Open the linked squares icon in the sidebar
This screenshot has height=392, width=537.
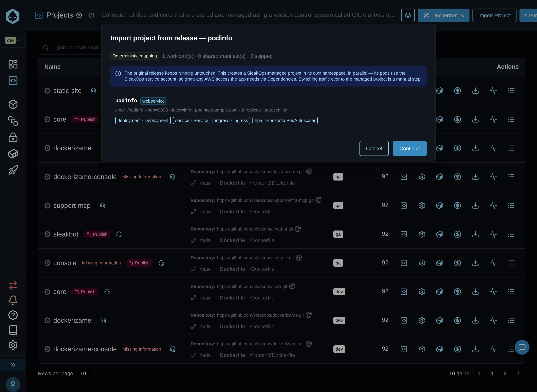point(13,121)
